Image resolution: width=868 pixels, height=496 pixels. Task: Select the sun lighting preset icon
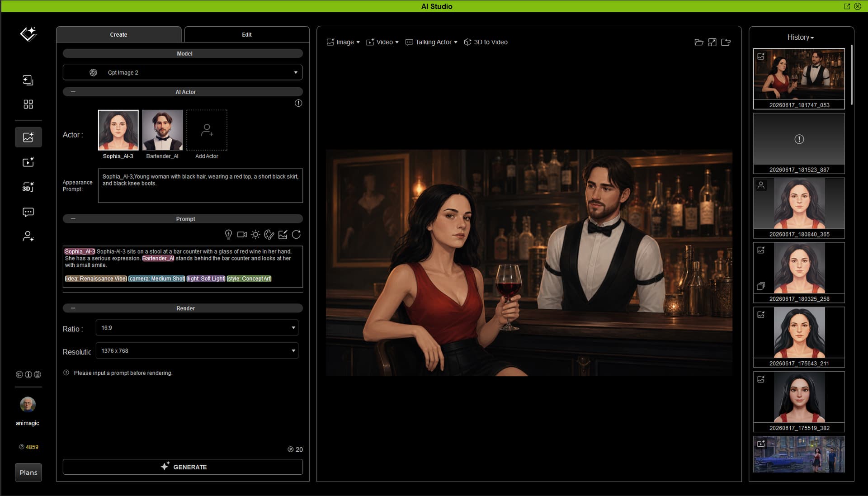(255, 234)
